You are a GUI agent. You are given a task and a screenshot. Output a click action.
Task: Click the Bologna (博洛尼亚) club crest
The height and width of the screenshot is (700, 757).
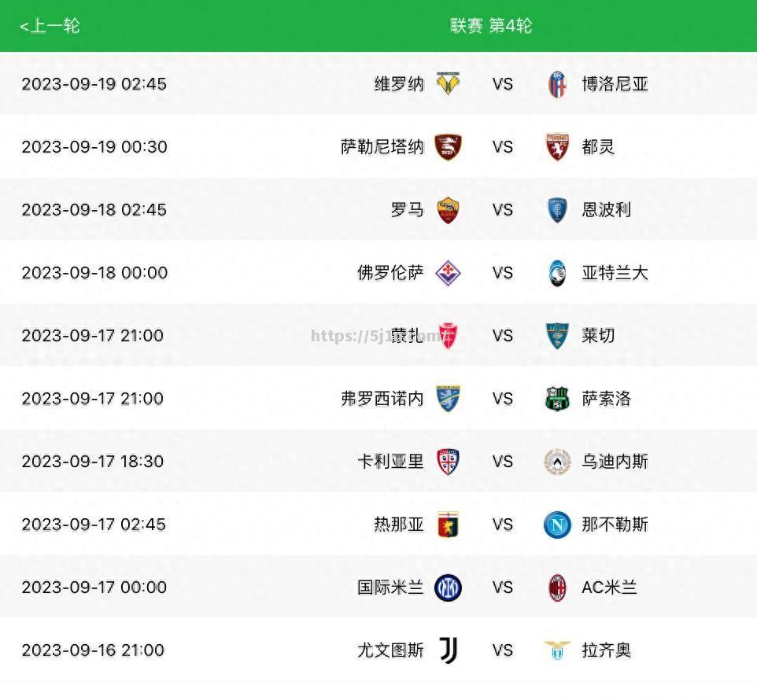[x=557, y=84]
